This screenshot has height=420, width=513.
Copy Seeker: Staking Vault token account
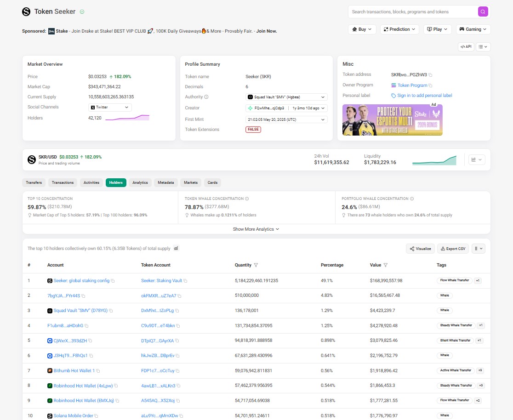tap(186, 281)
